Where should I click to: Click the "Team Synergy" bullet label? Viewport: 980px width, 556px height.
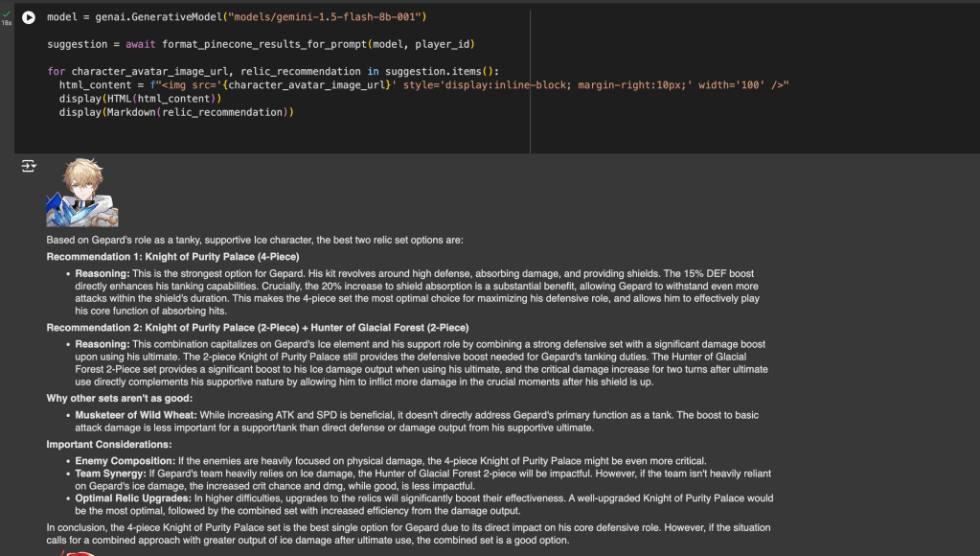pos(110,474)
